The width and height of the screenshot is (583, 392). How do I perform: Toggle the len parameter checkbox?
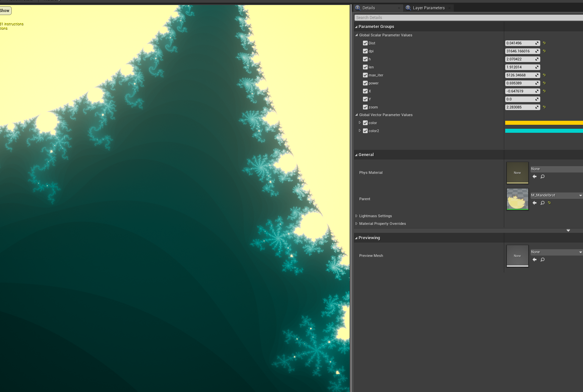coord(365,67)
